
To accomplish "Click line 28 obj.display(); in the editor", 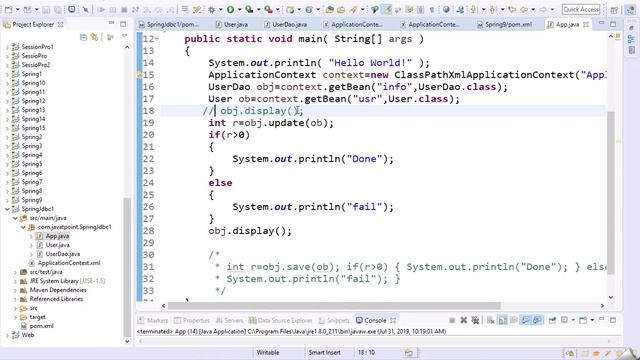I will 250,231.
